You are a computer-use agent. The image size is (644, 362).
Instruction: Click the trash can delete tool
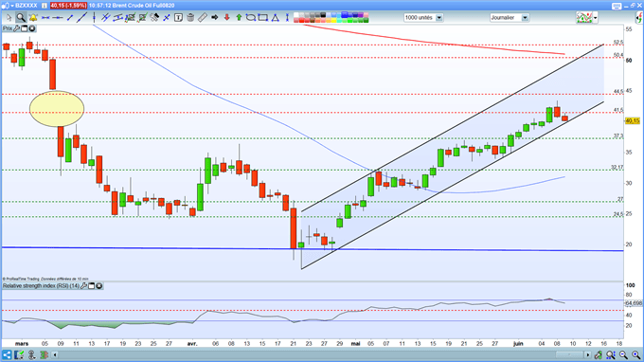pyautogui.click(x=190, y=17)
